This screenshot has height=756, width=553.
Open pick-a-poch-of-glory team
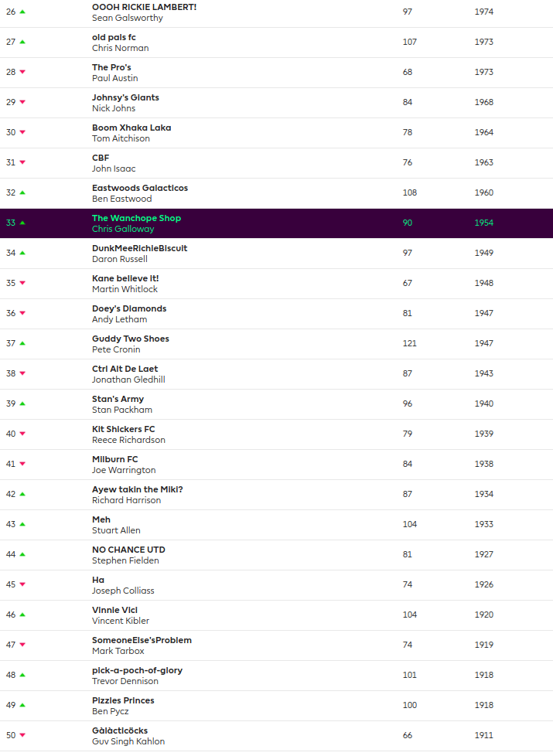pos(137,670)
